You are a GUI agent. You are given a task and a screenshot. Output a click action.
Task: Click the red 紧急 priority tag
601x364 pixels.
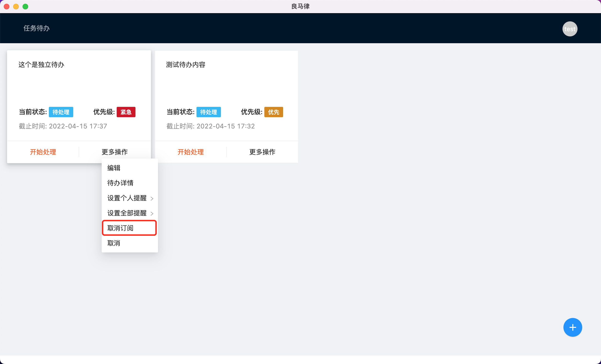126,112
